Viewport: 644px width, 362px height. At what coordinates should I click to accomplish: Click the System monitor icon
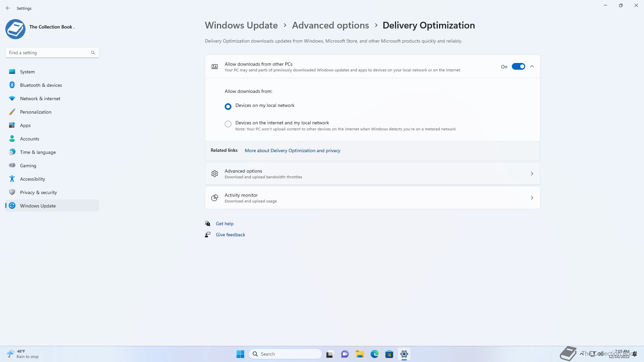point(12,71)
